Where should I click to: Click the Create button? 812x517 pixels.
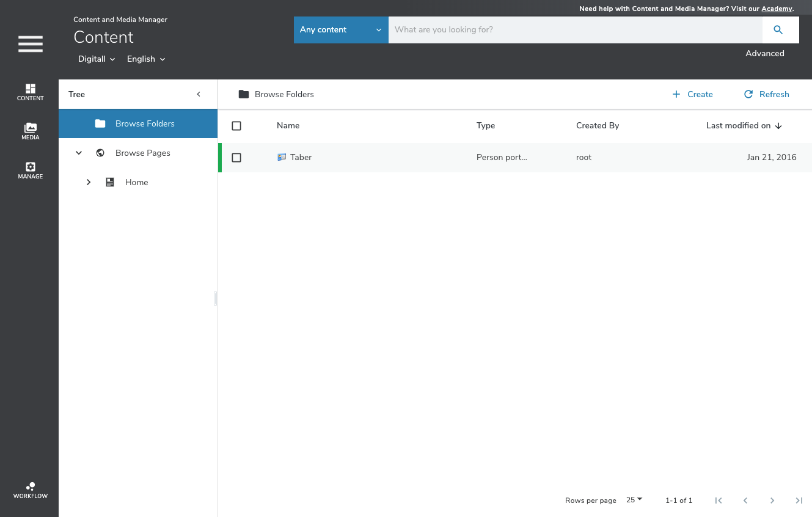tap(692, 94)
